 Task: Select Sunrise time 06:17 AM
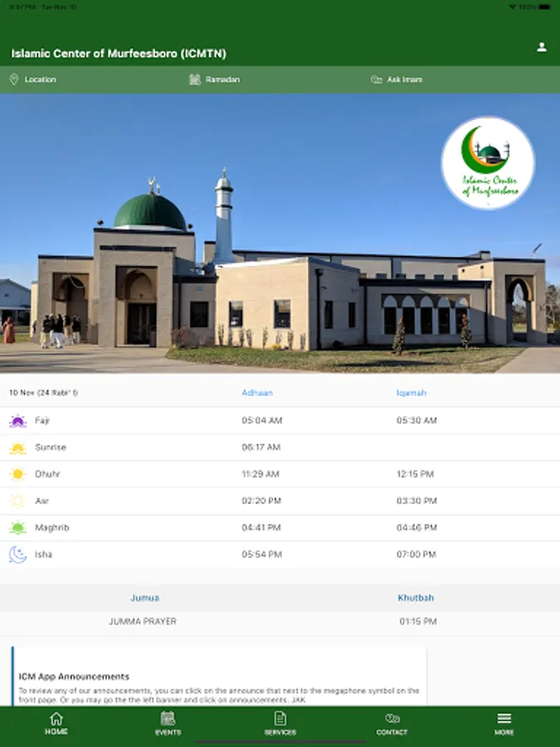[261, 447]
